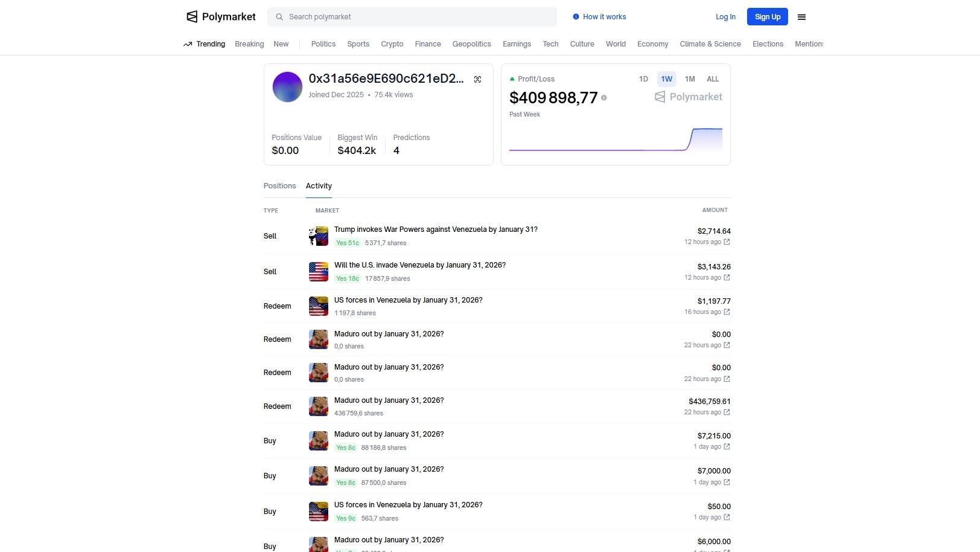
Task: Open external link icon for the $436,759.61 redeem
Action: pyautogui.click(x=727, y=412)
